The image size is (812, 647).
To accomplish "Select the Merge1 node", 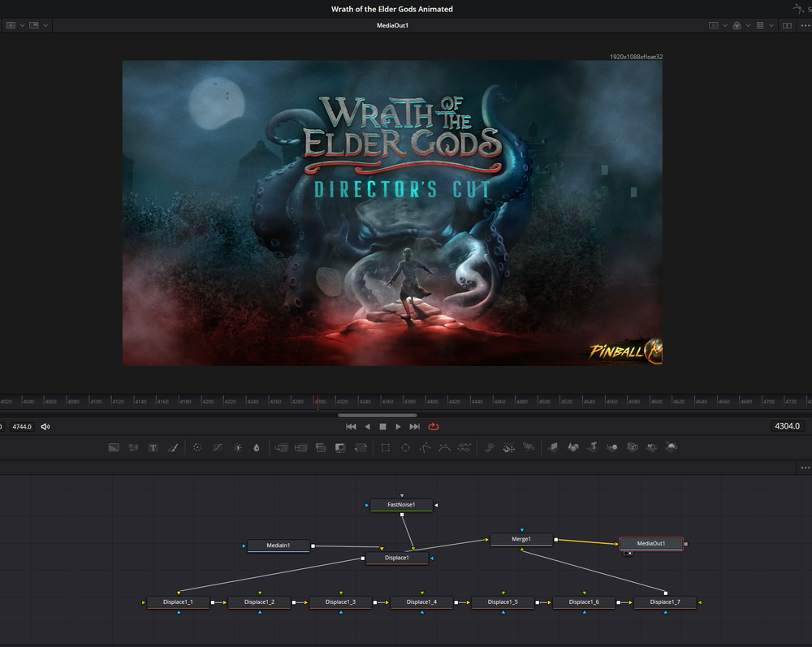I will click(x=521, y=539).
